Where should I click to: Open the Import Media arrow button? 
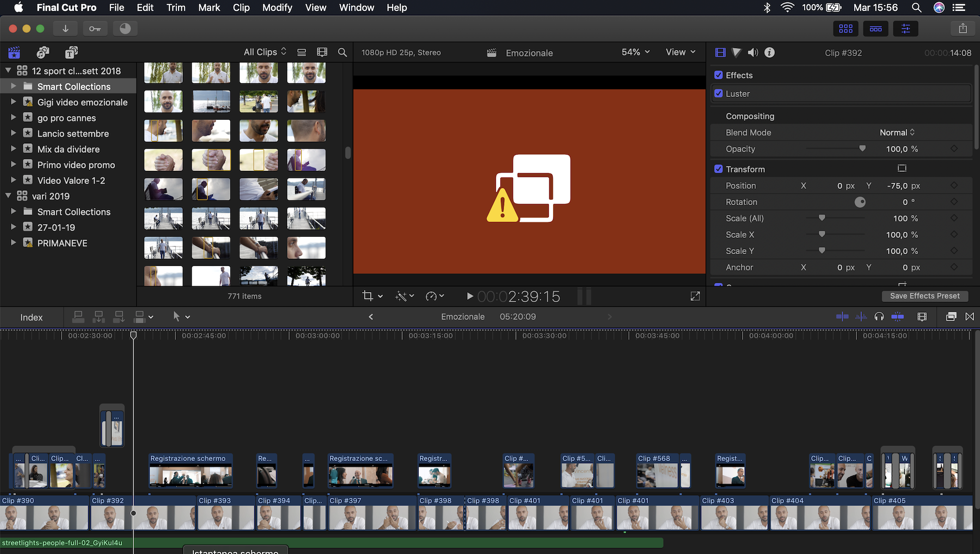tap(65, 29)
